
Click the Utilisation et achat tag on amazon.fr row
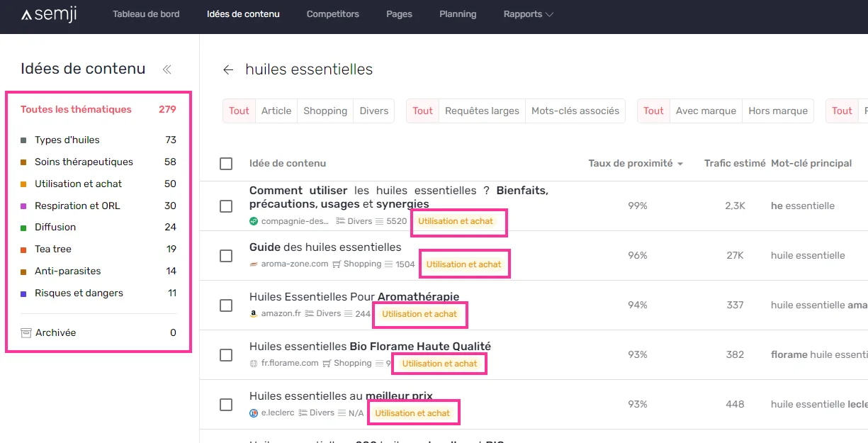click(419, 314)
